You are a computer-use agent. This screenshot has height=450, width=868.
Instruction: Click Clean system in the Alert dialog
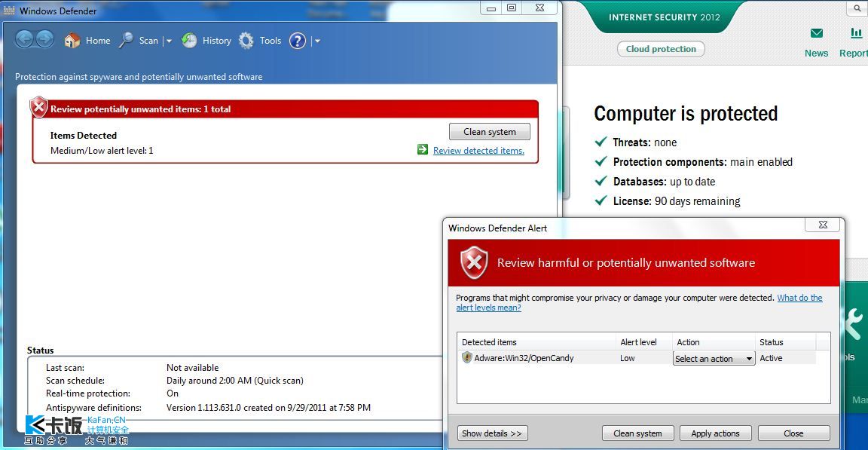coord(637,433)
